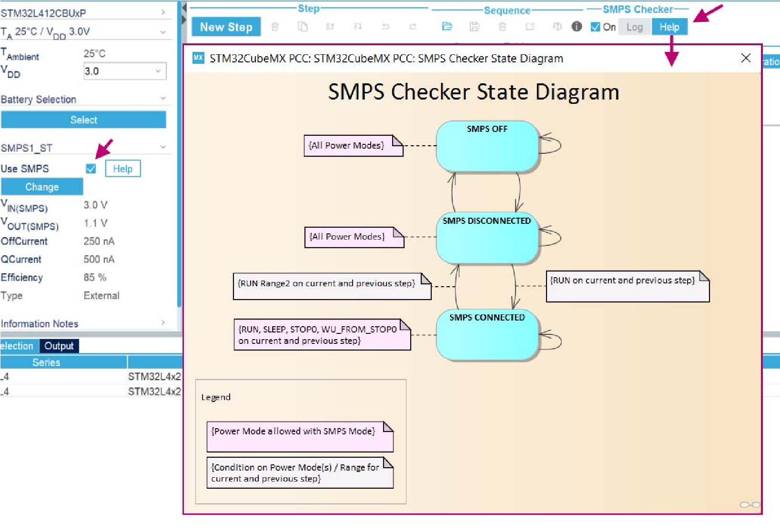Click the redo icon in Step toolbar
This screenshot has width=780, height=532.
tap(413, 27)
